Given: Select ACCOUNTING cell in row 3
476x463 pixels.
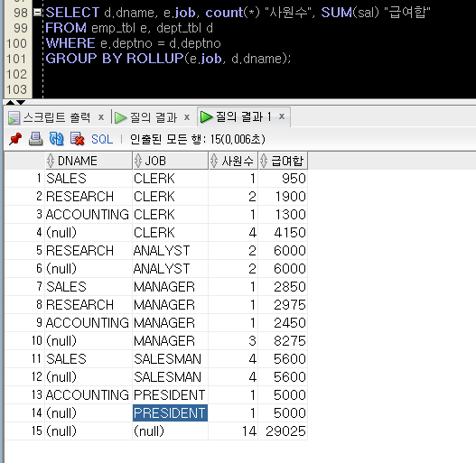Looking at the screenshot, I should pos(89,215).
